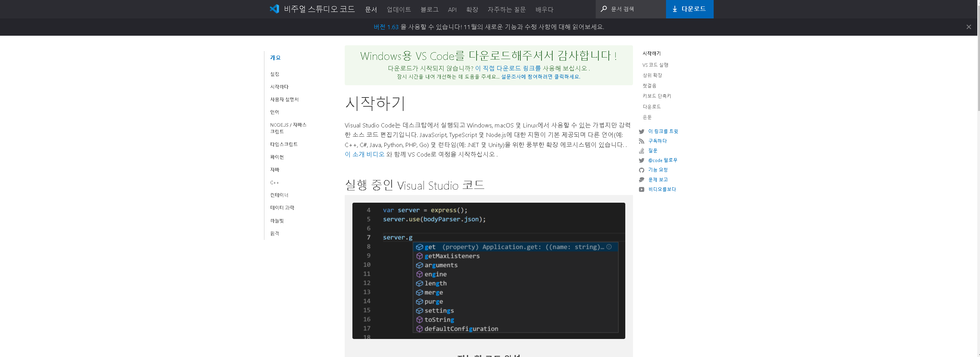The width and height of the screenshot is (980, 357).
Task: Click the 비주얼 스튜디오 코드 site title
Action: click(x=319, y=9)
